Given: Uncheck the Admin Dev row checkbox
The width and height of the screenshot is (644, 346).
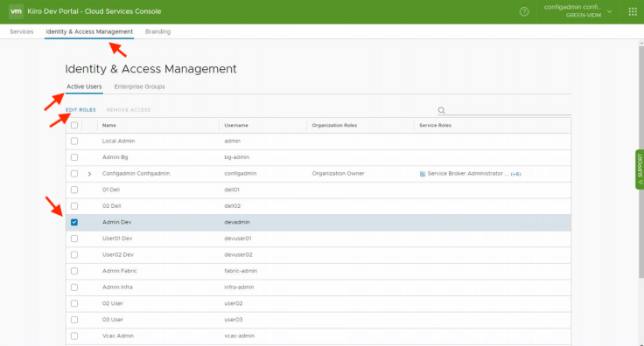Looking at the screenshot, I should pyautogui.click(x=74, y=222).
